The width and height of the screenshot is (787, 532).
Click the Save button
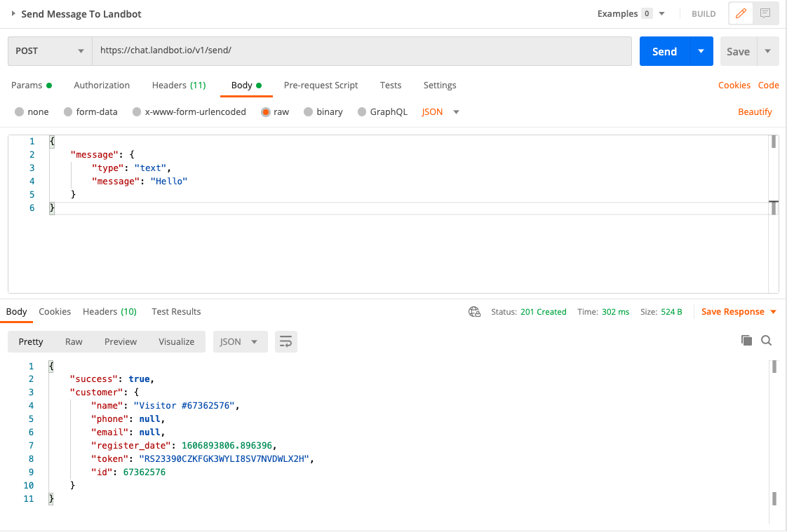(738, 51)
